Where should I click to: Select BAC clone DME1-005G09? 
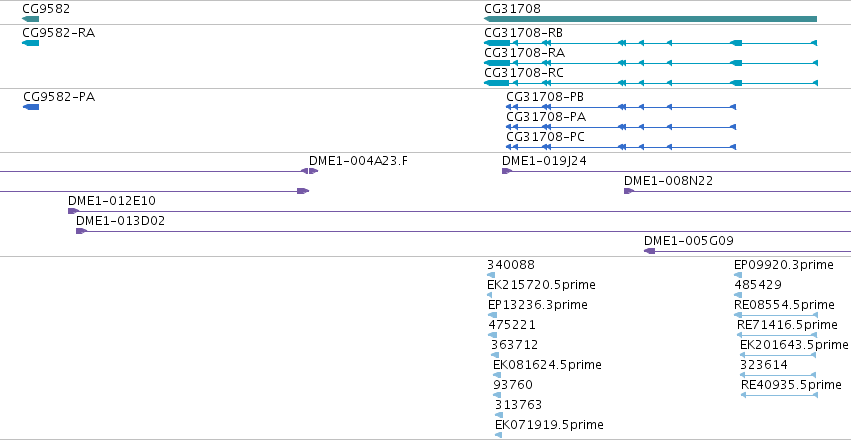[x=689, y=241]
